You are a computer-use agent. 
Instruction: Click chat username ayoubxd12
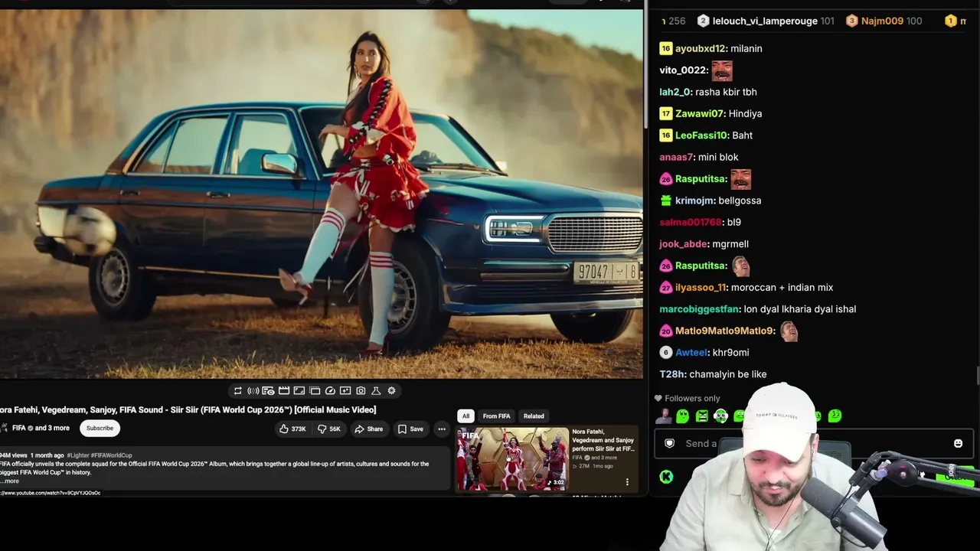(x=701, y=48)
